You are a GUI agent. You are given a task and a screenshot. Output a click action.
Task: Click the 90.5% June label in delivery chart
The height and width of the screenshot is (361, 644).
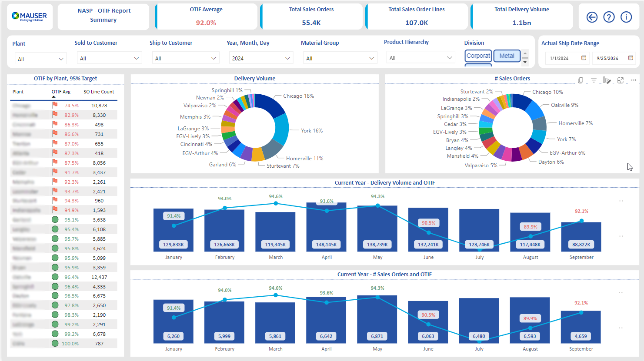tap(428, 223)
